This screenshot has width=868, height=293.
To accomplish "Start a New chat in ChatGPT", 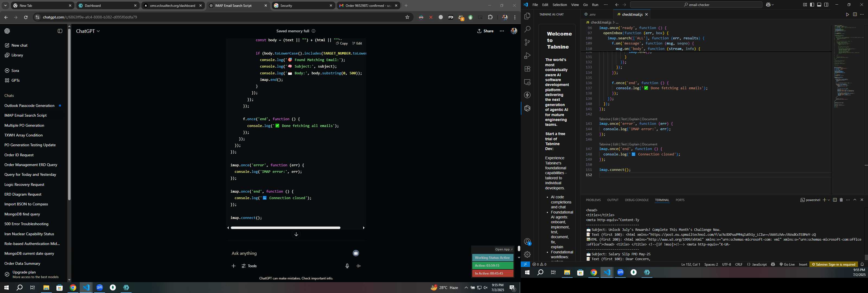I will click(x=16, y=46).
